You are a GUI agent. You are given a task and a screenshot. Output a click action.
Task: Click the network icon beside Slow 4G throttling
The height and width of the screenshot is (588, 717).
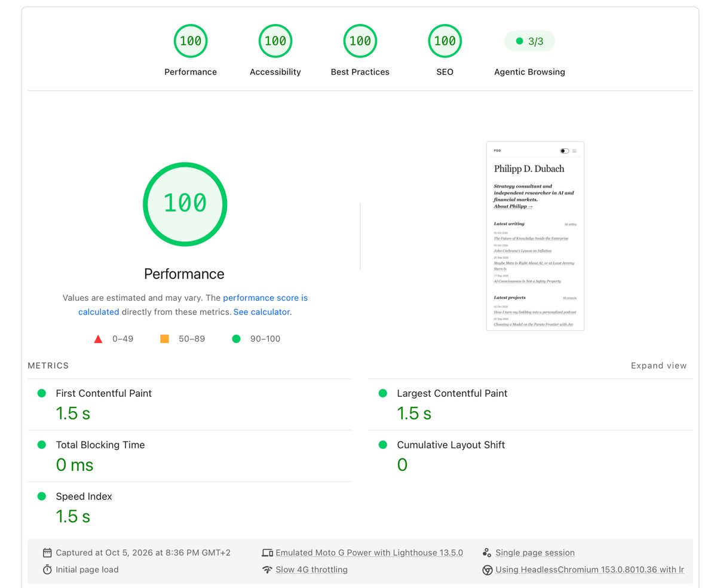(267, 569)
